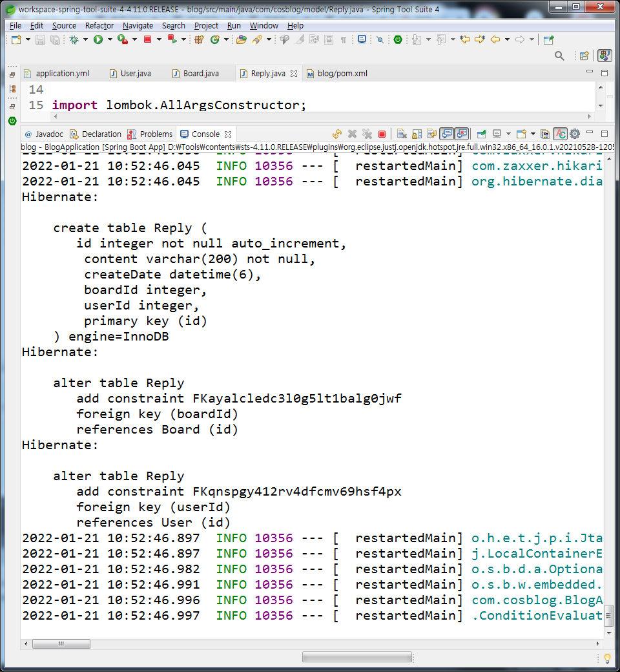
Task: Click the New Java Package icon
Action: tap(199, 40)
